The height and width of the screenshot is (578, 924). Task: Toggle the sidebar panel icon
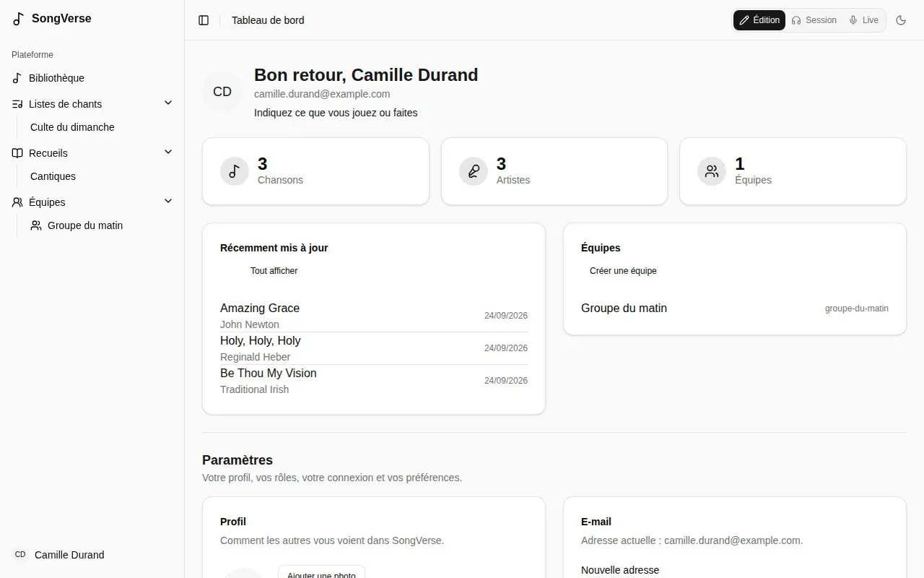[x=204, y=20]
